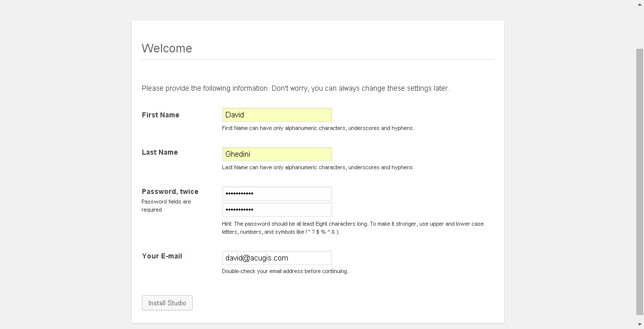
Task: Click the "Double-check your email address" note
Action: pos(285,271)
